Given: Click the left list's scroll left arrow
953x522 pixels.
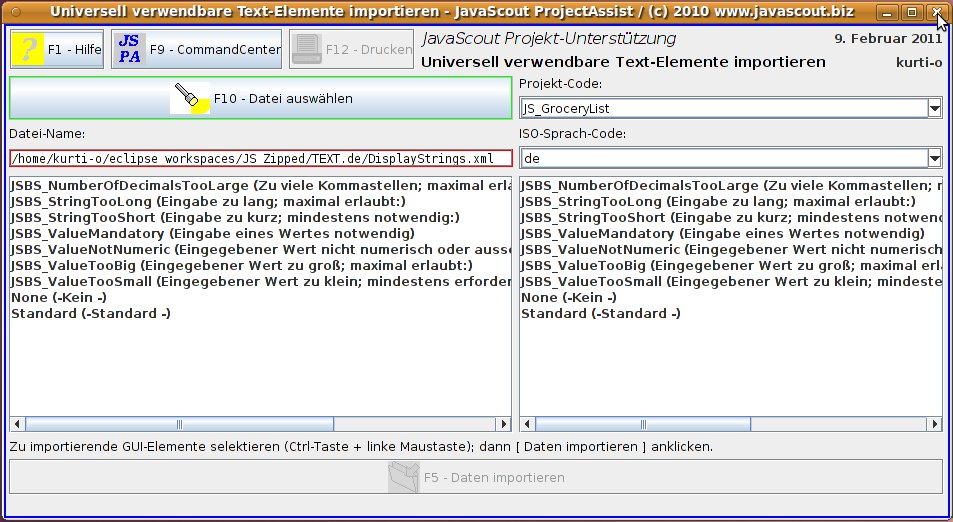Looking at the screenshot, I should click(x=16, y=424).
